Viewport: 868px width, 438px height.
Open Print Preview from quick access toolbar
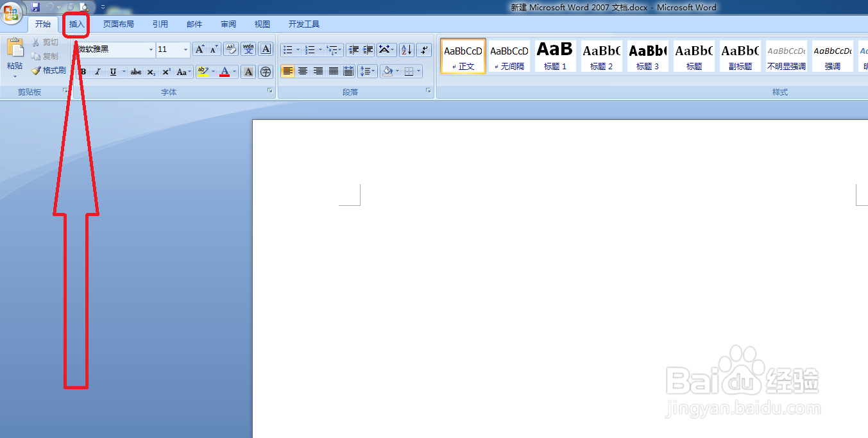point(83,7)
